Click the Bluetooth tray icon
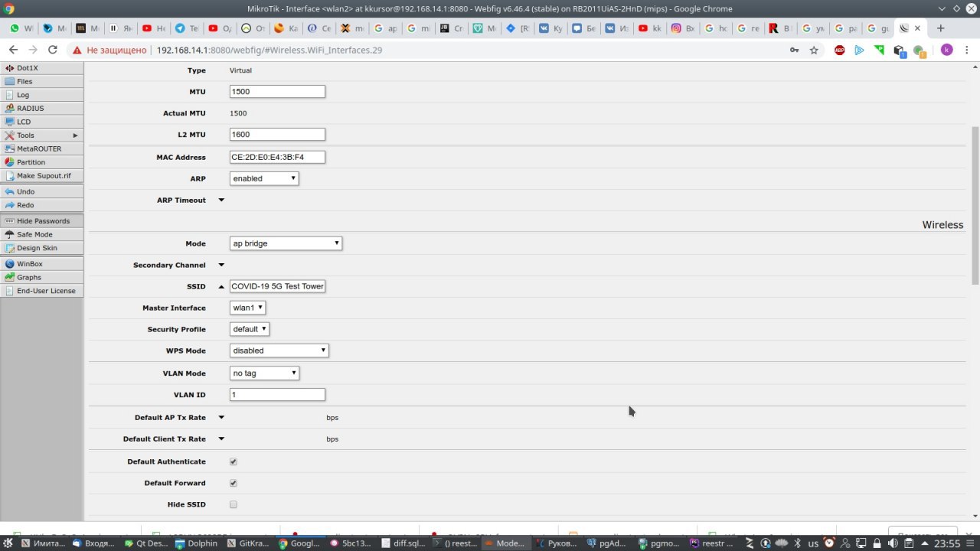The image size is (980, 551). pos(796,543)
